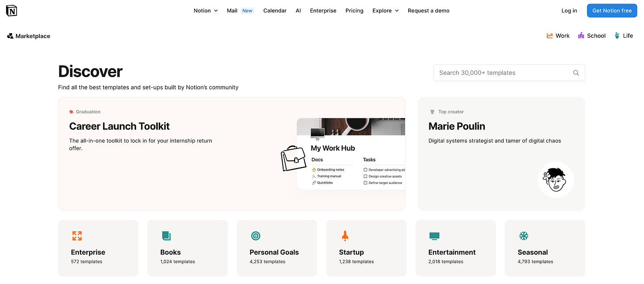This screenshot has width=644, height=284.
Task: Click the Quicklinks doc row
Action: point(322,183)
